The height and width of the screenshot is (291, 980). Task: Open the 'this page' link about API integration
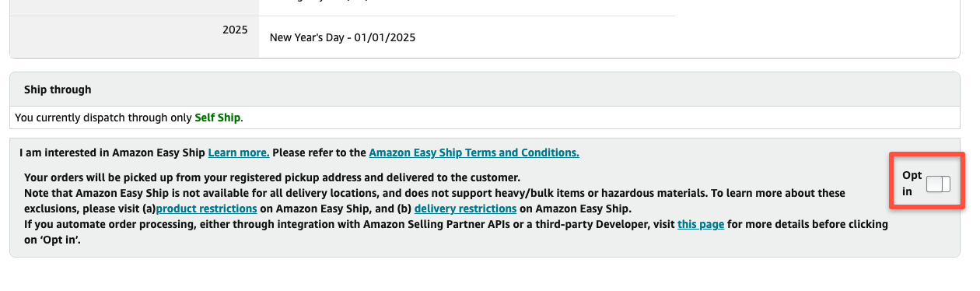[701, 224]
